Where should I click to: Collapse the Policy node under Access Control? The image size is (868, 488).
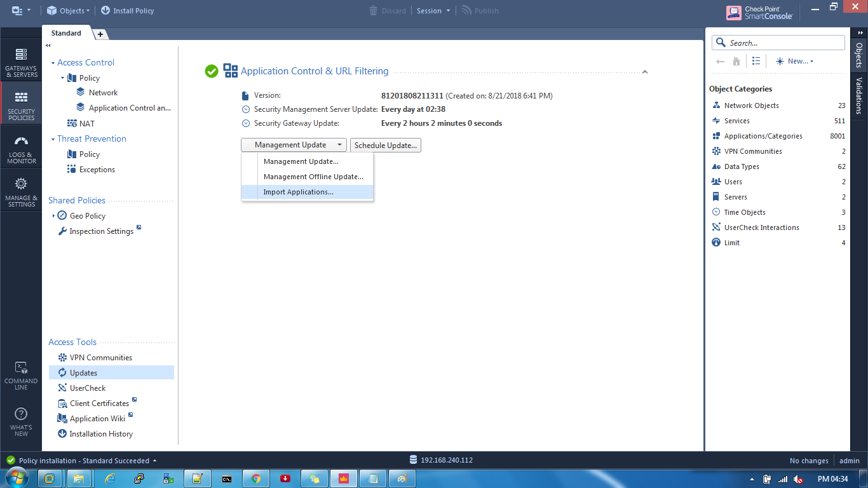point(63,78)
